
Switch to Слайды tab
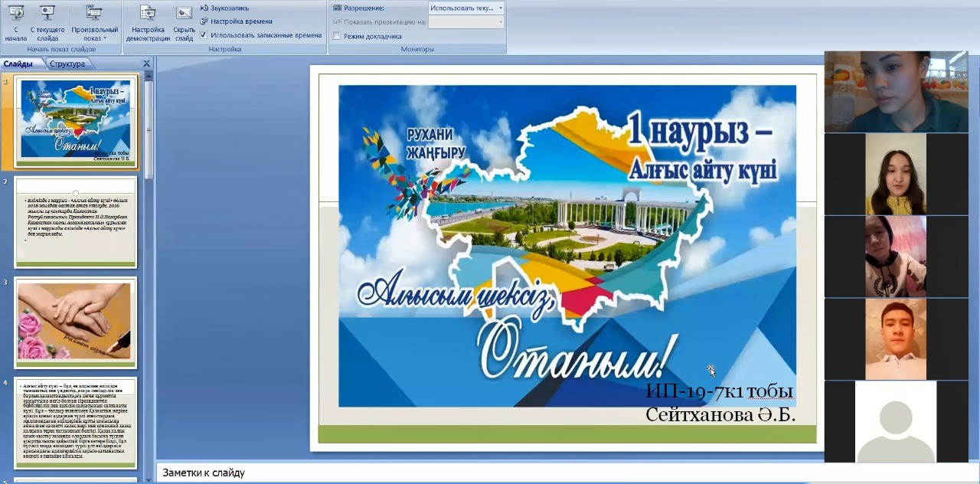tap(18, 64)
